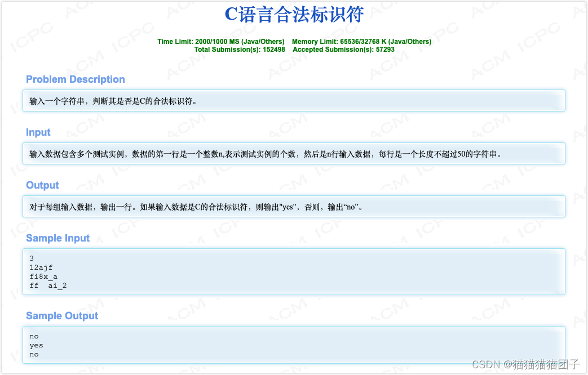This screenshot has width=588, height=375.
Task: Click the yes line in Sample Output
Action: (x=36, y=345)
